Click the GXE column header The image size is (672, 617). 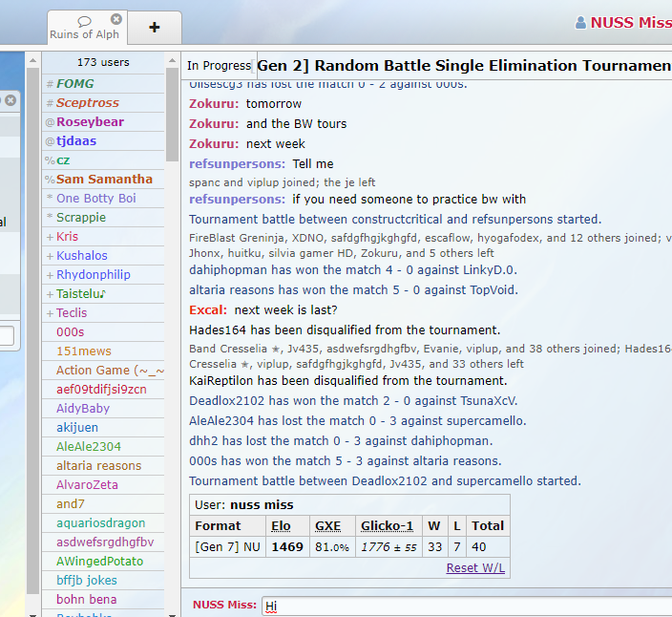click(327, 526)
